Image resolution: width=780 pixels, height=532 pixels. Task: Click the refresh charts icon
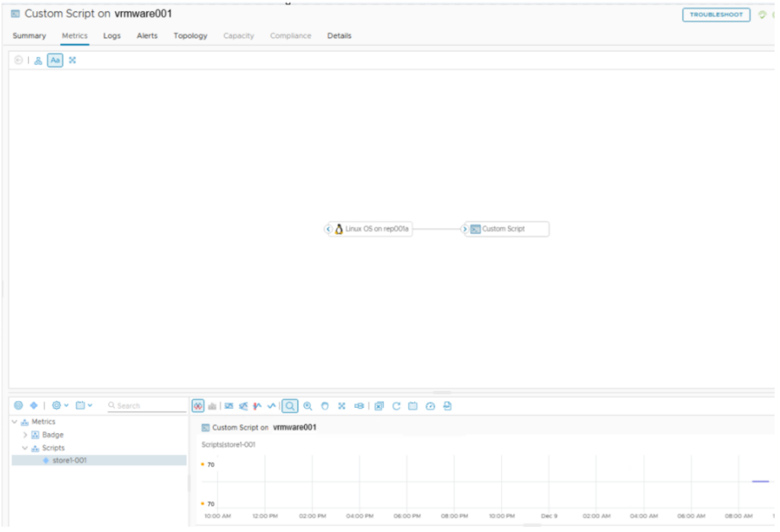396,406
